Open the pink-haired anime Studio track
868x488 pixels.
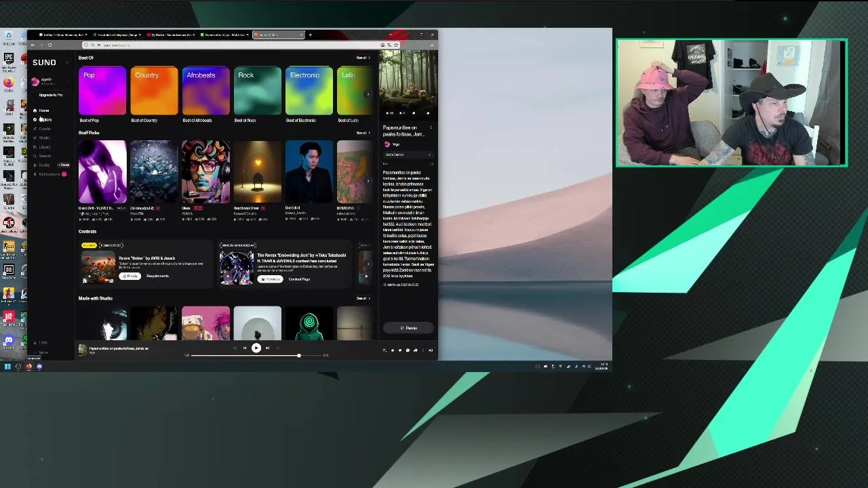tap(205, 323)
